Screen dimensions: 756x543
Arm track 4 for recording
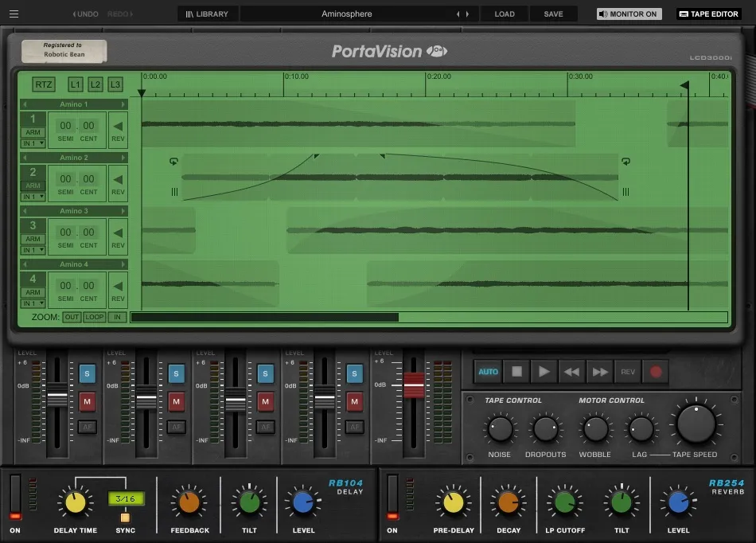[33, 292]
